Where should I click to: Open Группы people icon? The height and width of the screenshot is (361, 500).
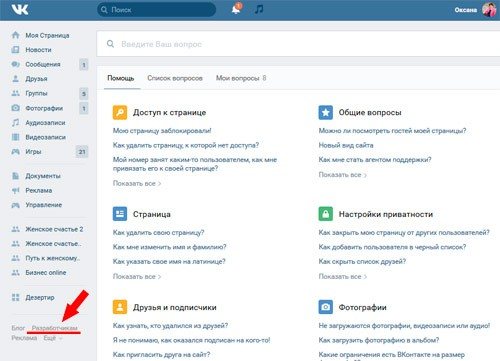point(15,93)
